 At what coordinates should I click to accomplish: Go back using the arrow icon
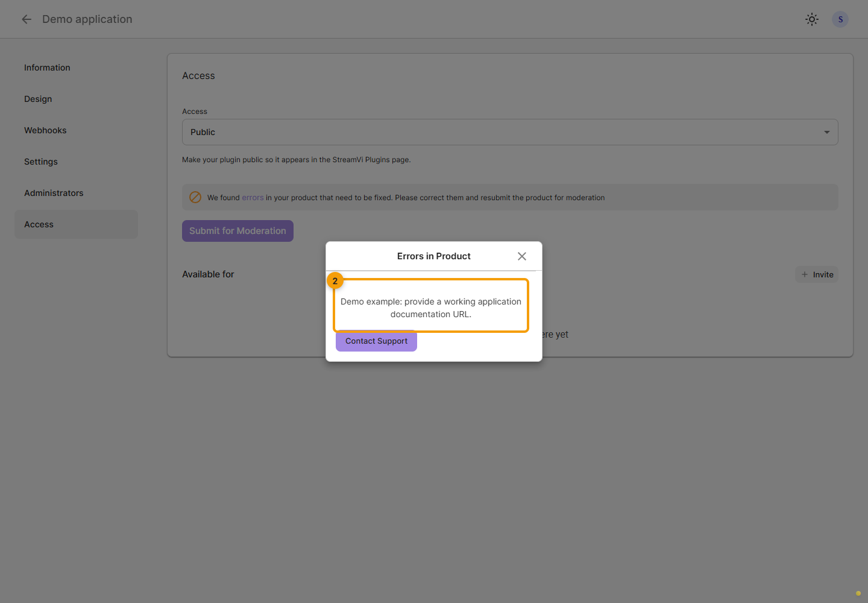coord(27,19)
